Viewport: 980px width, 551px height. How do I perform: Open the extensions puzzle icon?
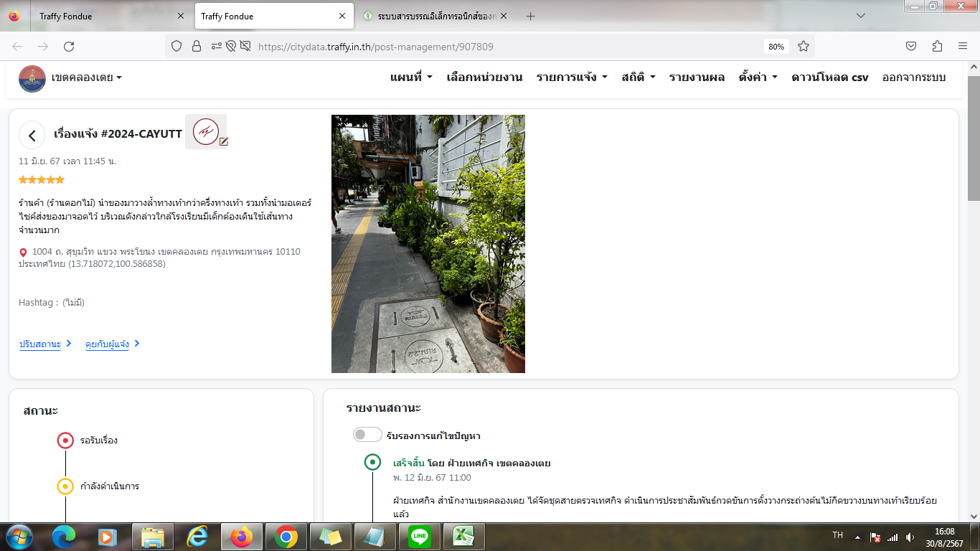(937, 47)
